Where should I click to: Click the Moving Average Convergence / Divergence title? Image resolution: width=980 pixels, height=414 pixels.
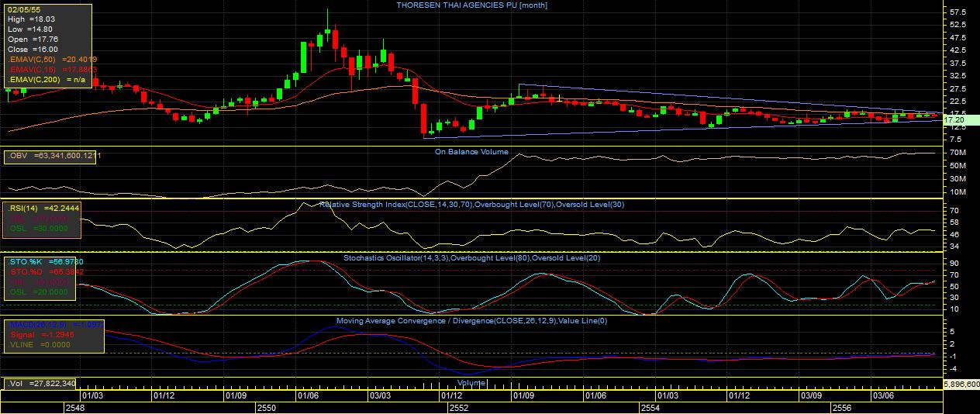point(471,321)
